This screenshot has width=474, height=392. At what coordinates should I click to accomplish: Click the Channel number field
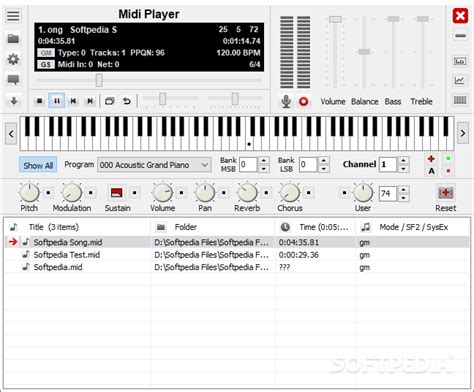point(389,164)
